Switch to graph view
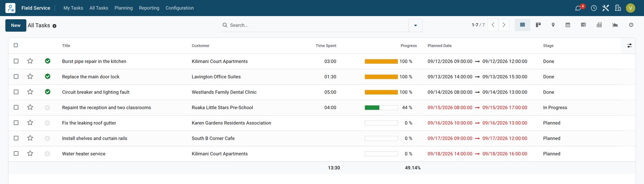Viewport: 644px width, 184px height. pos(615,25)
